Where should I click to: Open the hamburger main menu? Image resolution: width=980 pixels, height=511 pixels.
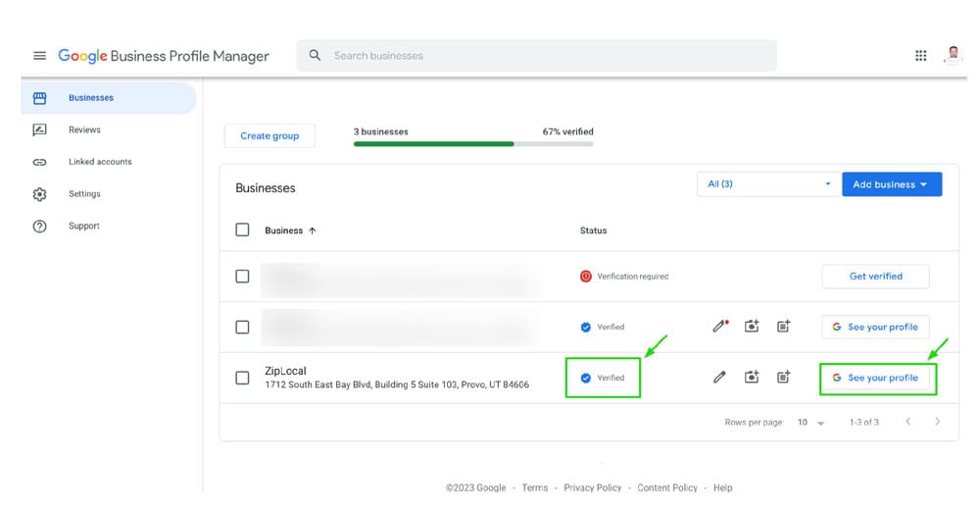[40, 56]
